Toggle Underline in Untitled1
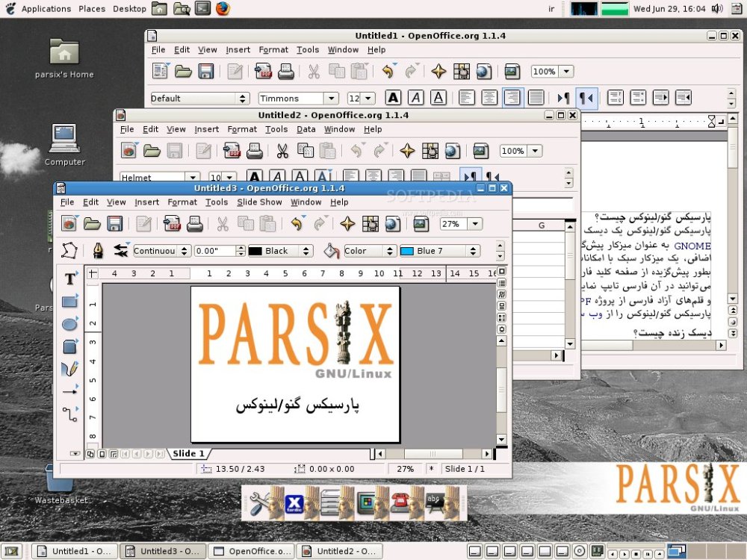747x560 pixels. pos(438,98)
